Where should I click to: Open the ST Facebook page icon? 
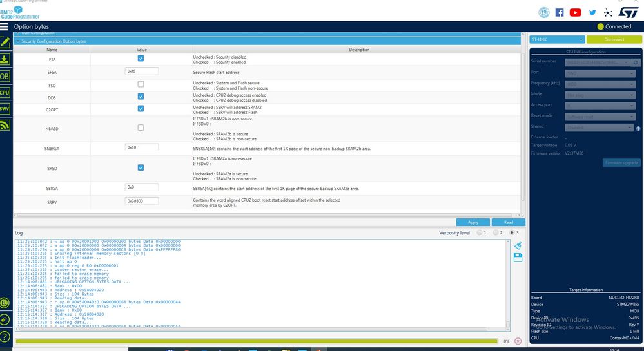pos(560,12)
